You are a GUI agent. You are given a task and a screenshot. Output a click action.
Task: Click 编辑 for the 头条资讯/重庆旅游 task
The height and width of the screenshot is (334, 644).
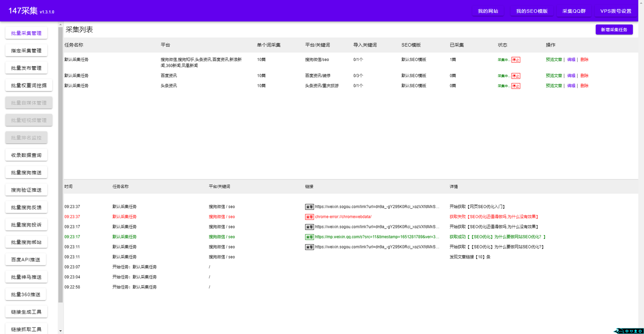coord(571,86)
